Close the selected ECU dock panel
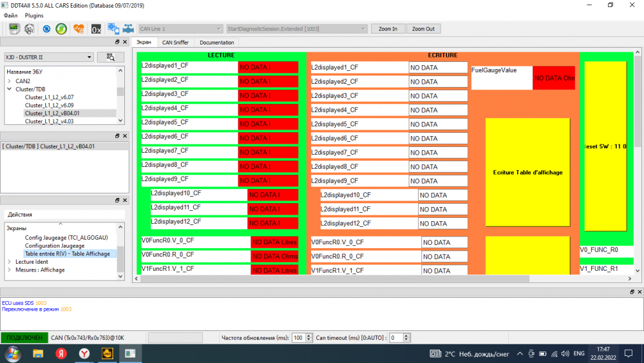The height and width of the screenshot is (363, 644). click(x=126, y=135)
